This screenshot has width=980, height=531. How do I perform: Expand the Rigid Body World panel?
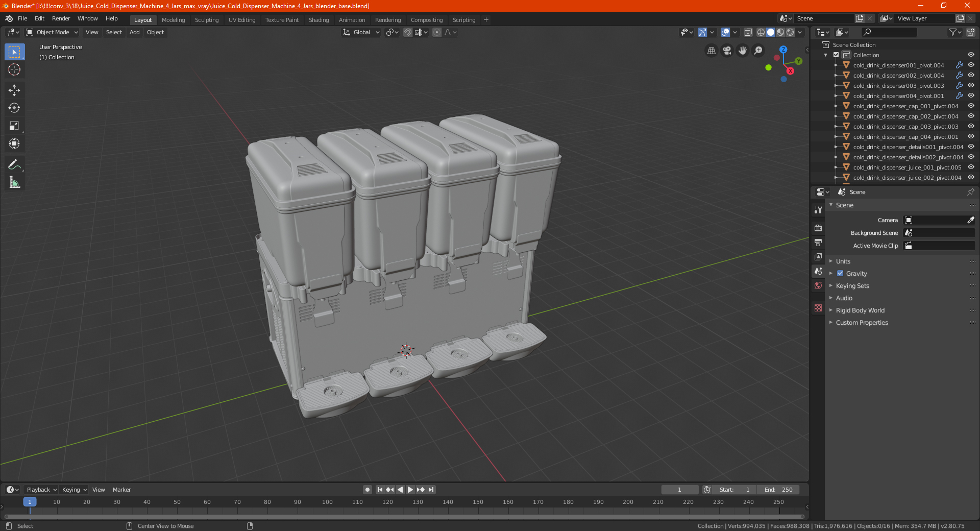[860, 310]
